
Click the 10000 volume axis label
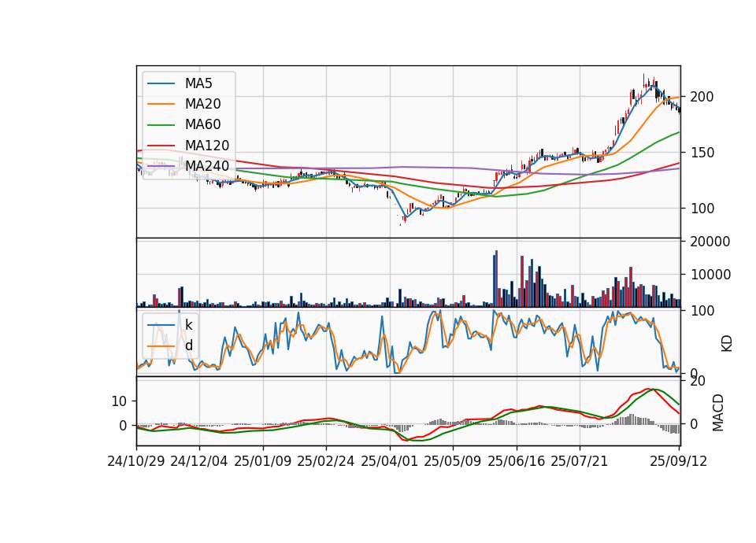click(710, 275)
